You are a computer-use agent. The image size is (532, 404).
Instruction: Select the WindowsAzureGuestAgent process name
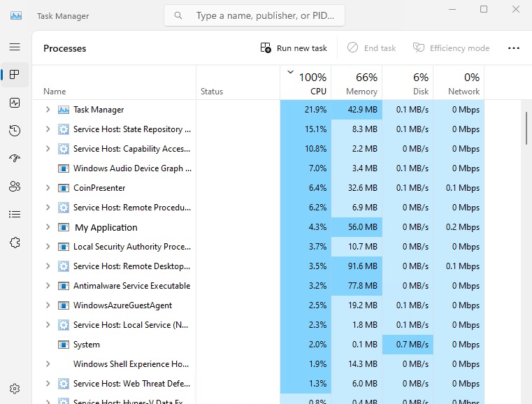(x=123, y=305)
